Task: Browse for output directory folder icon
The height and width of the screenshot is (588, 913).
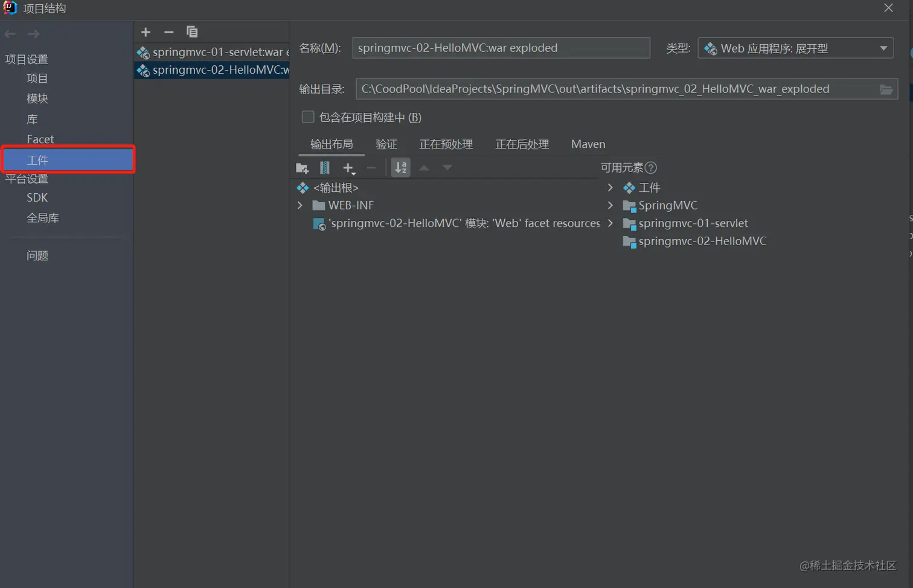Action: click(x=886, y=89)
